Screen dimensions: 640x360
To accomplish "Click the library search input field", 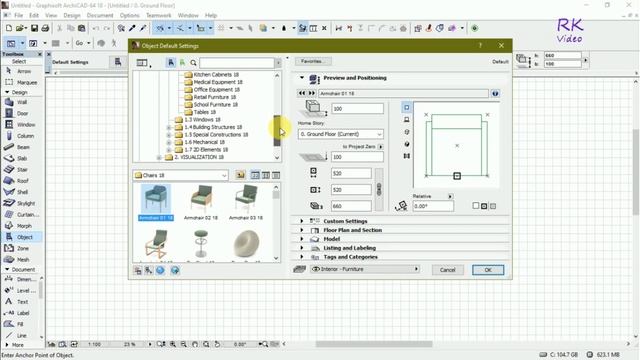I will tap(237, 63).
